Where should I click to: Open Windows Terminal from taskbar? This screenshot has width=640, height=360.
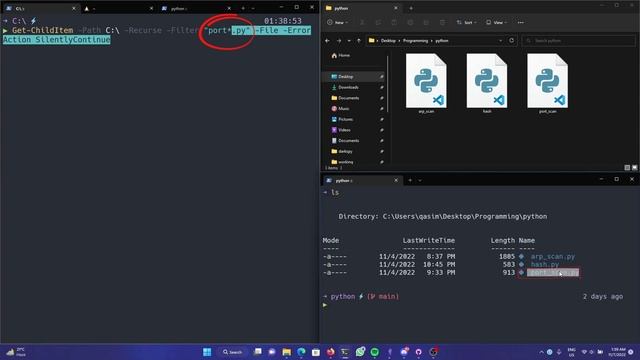click(x=345, y=352)
